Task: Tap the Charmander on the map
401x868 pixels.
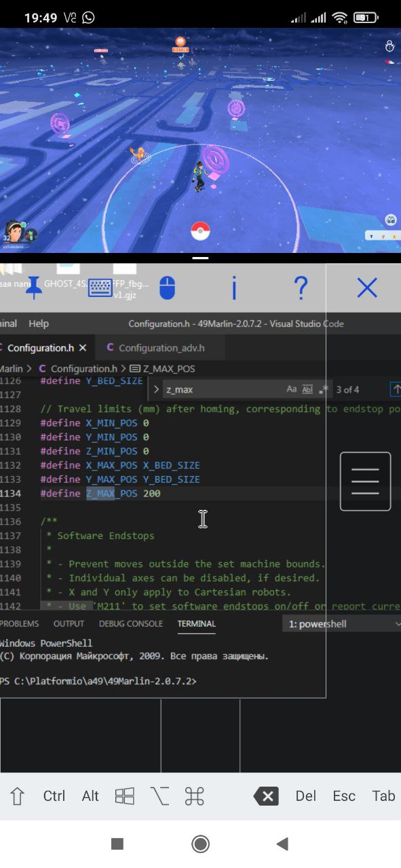Action: click(140, 154)
